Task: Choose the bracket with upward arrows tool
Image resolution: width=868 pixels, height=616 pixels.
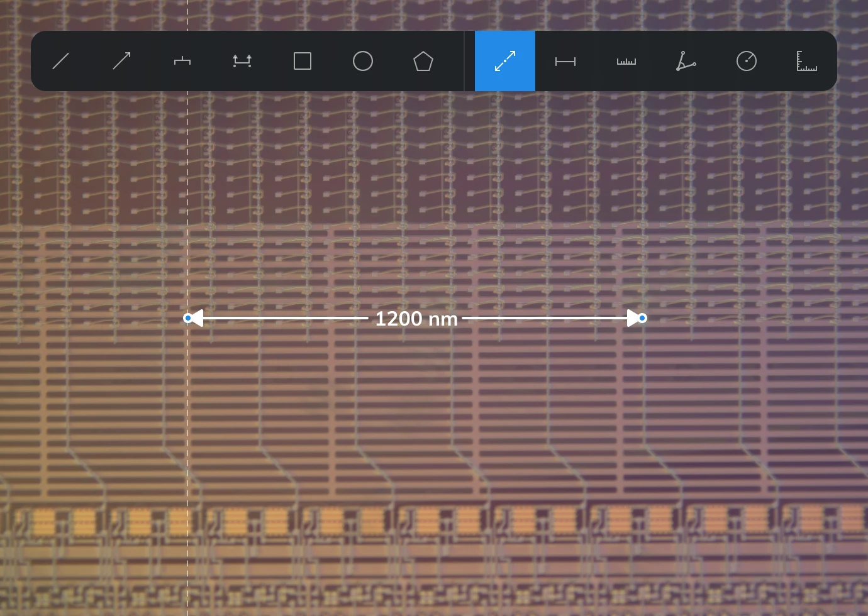Action: point(242,61)
